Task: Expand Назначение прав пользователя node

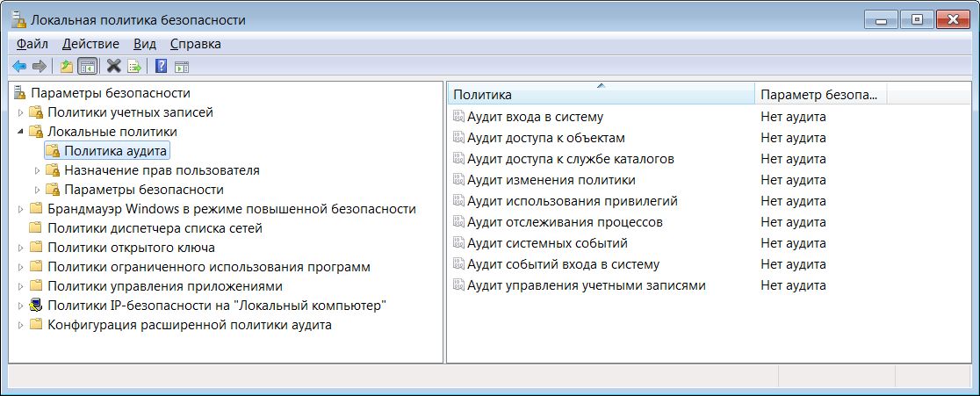Action: click(x=38, y=170)
